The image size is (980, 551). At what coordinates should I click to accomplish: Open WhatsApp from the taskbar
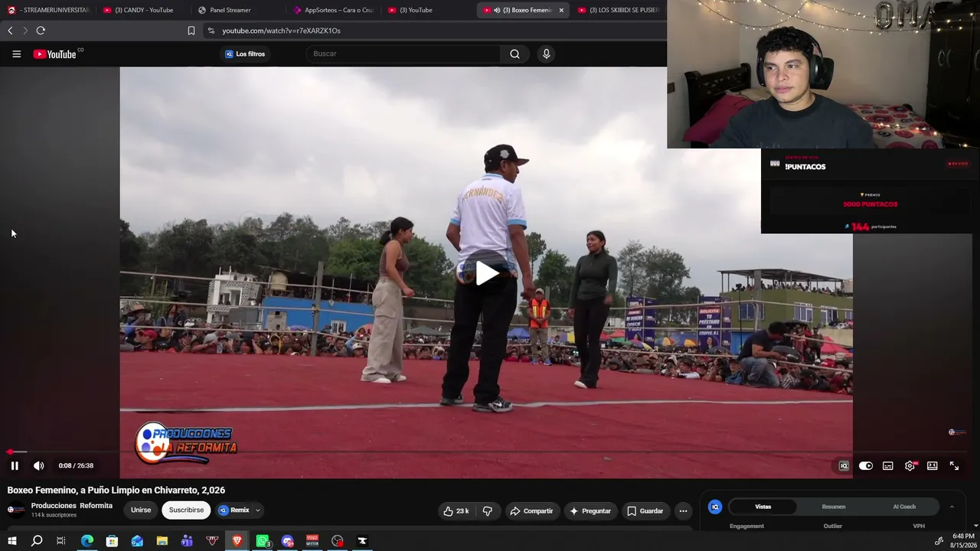coord(263,541)
